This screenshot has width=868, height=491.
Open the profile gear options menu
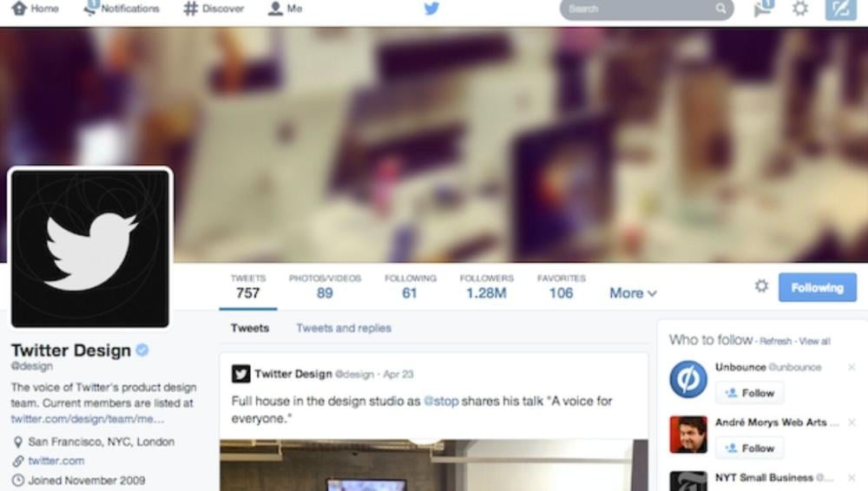point(762,286)
